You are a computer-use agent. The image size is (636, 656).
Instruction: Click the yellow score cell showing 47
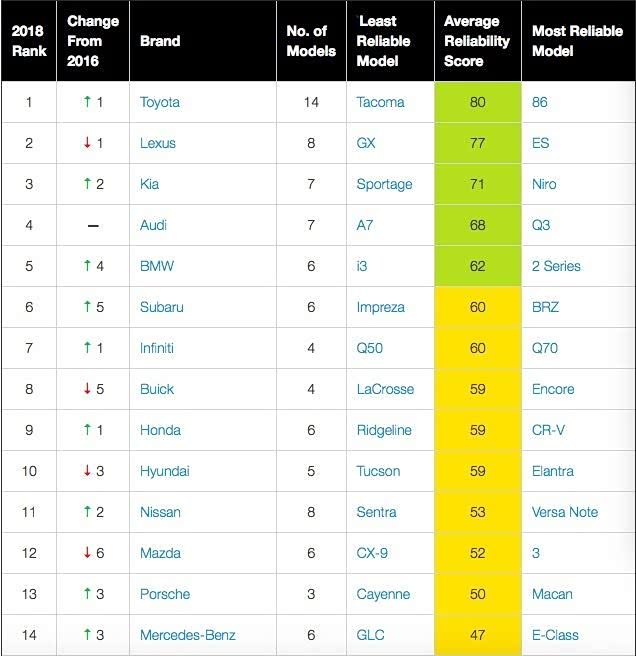(x=477, y=635)
